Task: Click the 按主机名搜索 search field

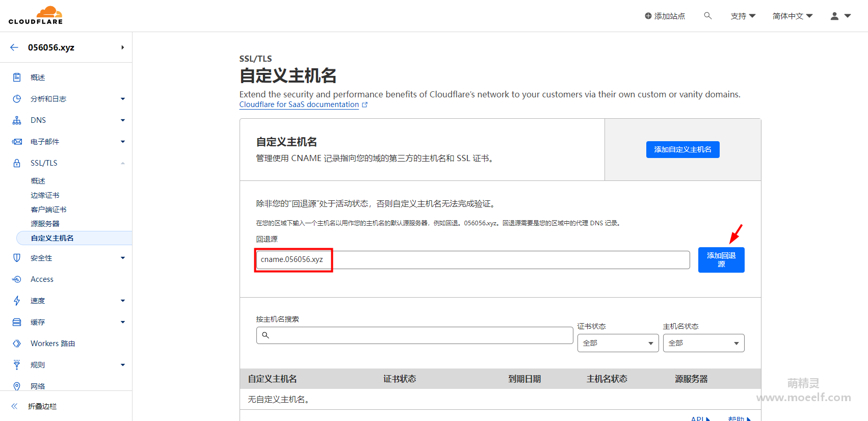Action: pyautogui.click(x=414, y=335)
